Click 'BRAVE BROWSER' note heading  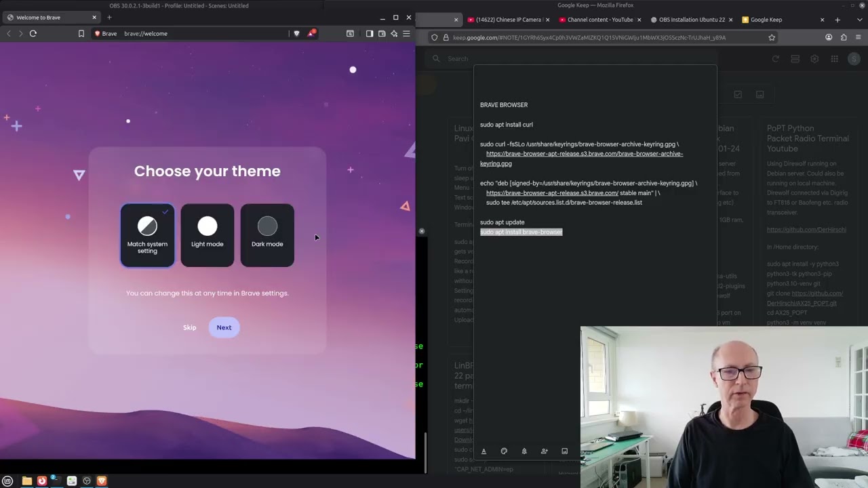click(504, 105)
